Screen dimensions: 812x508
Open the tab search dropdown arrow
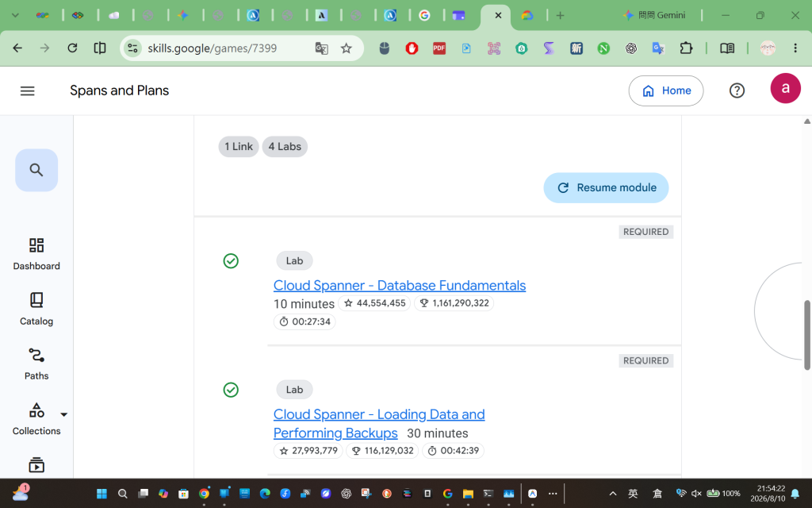pyautogui.click(x=15, y=16)
